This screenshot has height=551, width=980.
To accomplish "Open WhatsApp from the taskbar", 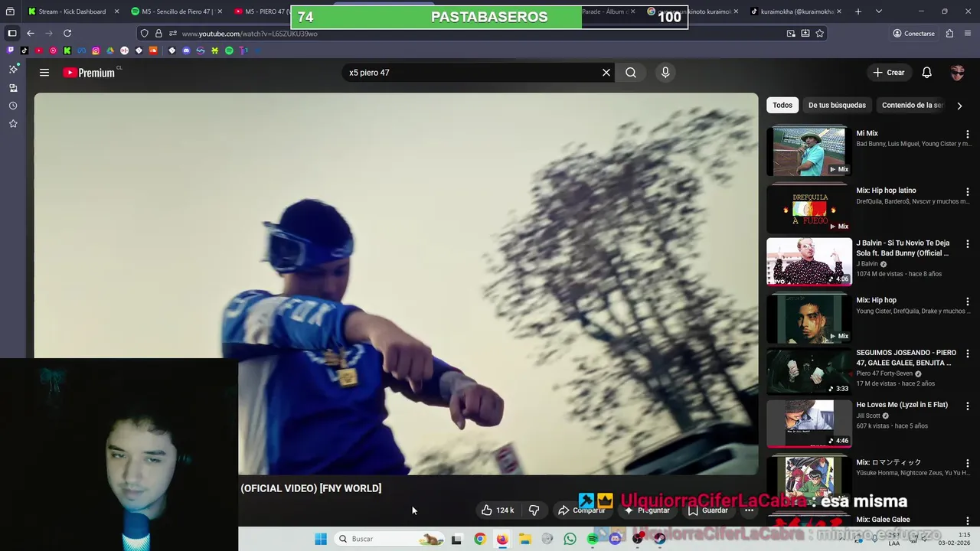I will (570, 539).
